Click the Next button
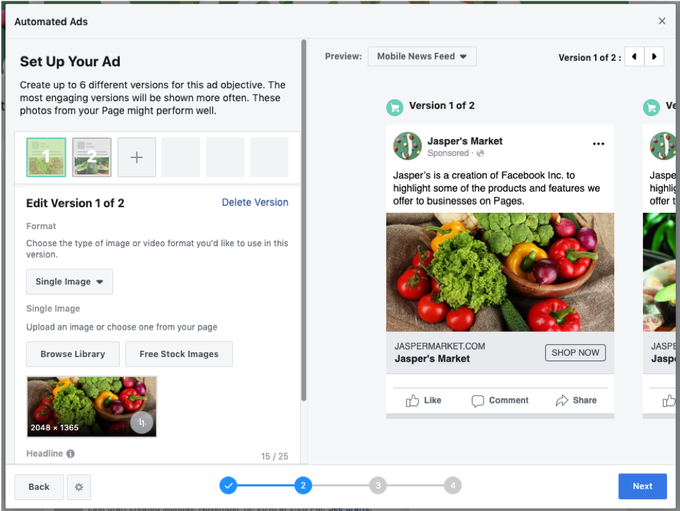Image resolution: width=680 pixels, height=511 pixels. (x=642, y=487)
